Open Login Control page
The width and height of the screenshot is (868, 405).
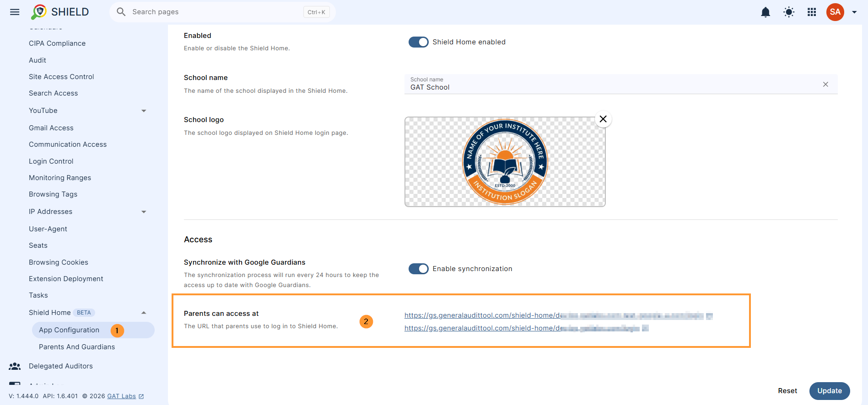coord(51,161)
